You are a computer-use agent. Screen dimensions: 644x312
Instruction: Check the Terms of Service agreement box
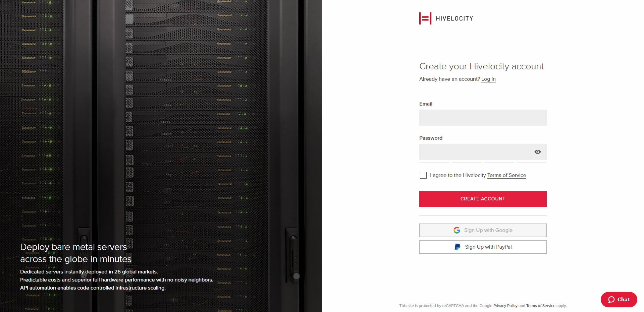point(423,175)
